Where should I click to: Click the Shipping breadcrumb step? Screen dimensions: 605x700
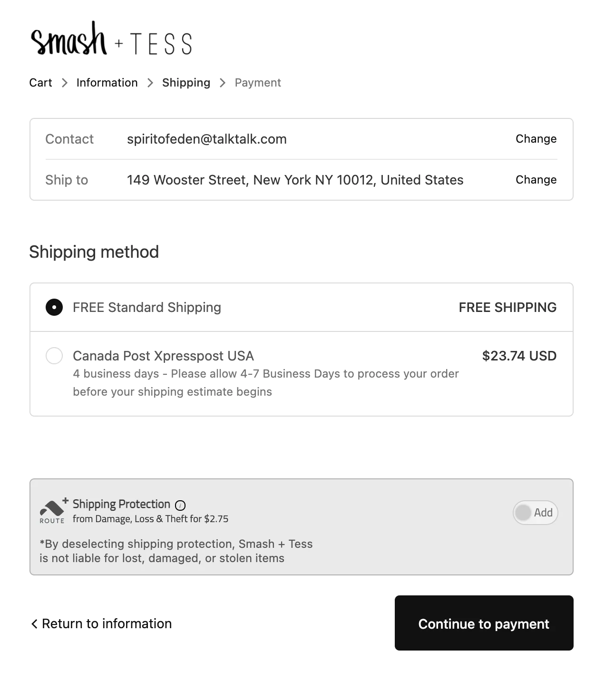click(186, 83)
